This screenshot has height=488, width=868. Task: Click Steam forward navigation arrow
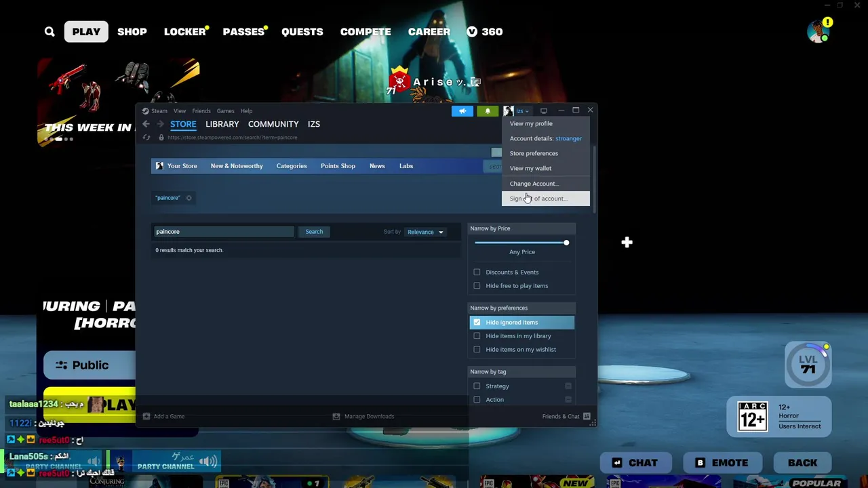[161, 124]
